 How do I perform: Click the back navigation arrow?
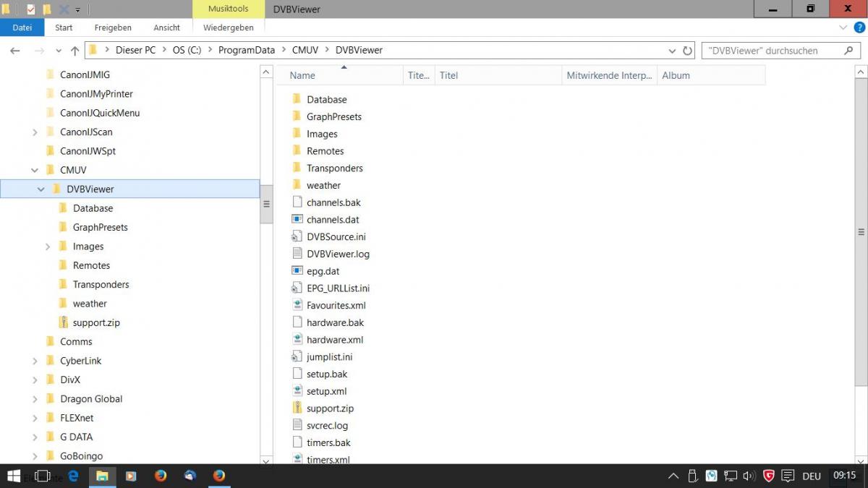coord(15,51)
